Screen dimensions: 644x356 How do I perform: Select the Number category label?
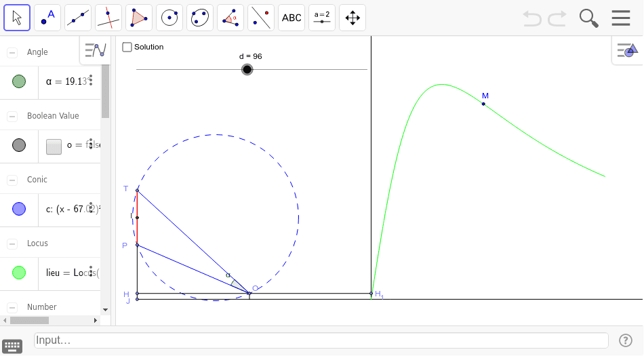tap(42, 306)
